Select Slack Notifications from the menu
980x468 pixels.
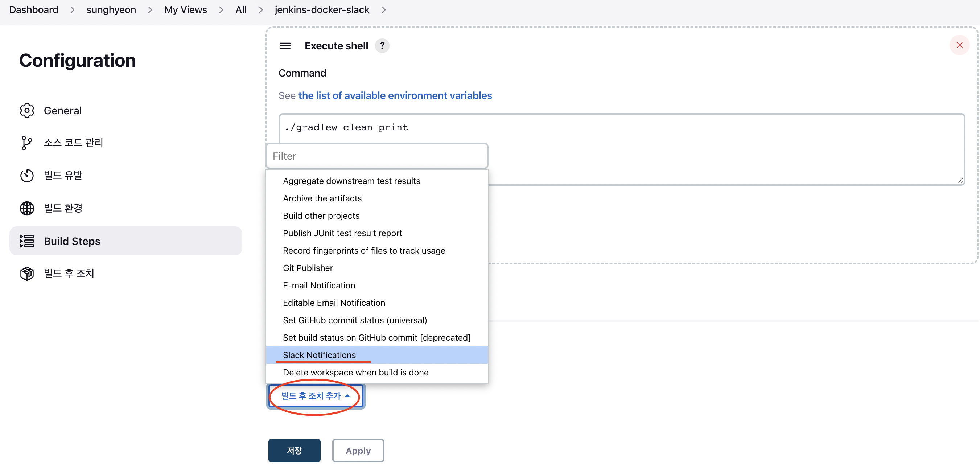319,355
